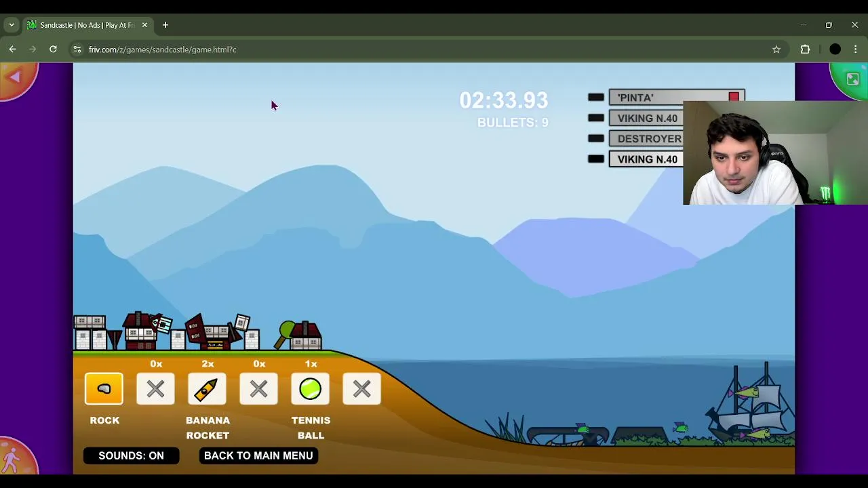Click the red health square on PINTA

pyautogui.click(x=734, y=98)
